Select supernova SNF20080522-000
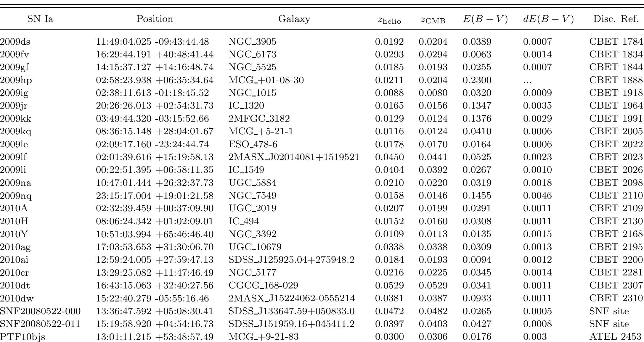This screenshot has height=342, width=644. coord(40,311)
